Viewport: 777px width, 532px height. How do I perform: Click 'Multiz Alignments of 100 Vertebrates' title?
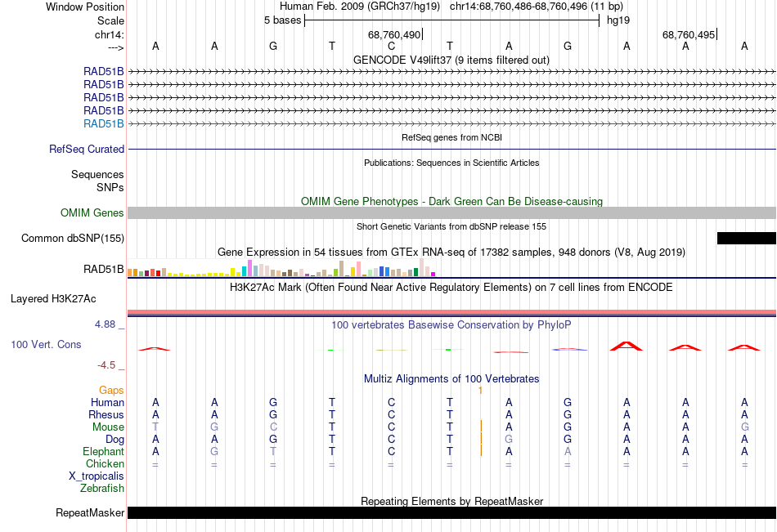tap(451, 379)
